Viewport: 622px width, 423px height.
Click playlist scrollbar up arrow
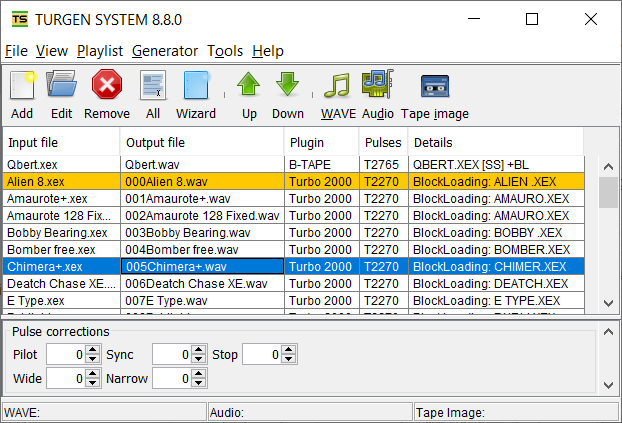pos(608,166)
